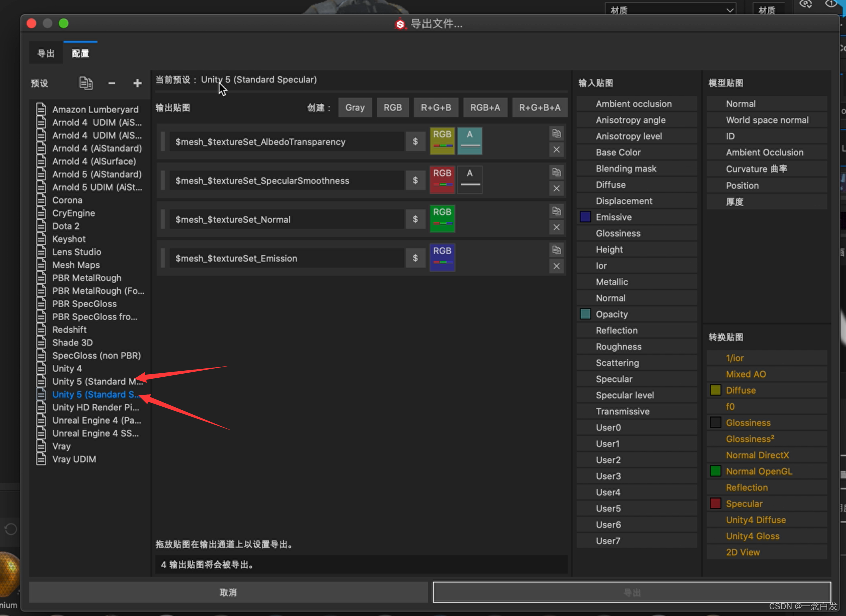Duplicate the Normal output map
This screenshot has width=846, height=616.
556,211
